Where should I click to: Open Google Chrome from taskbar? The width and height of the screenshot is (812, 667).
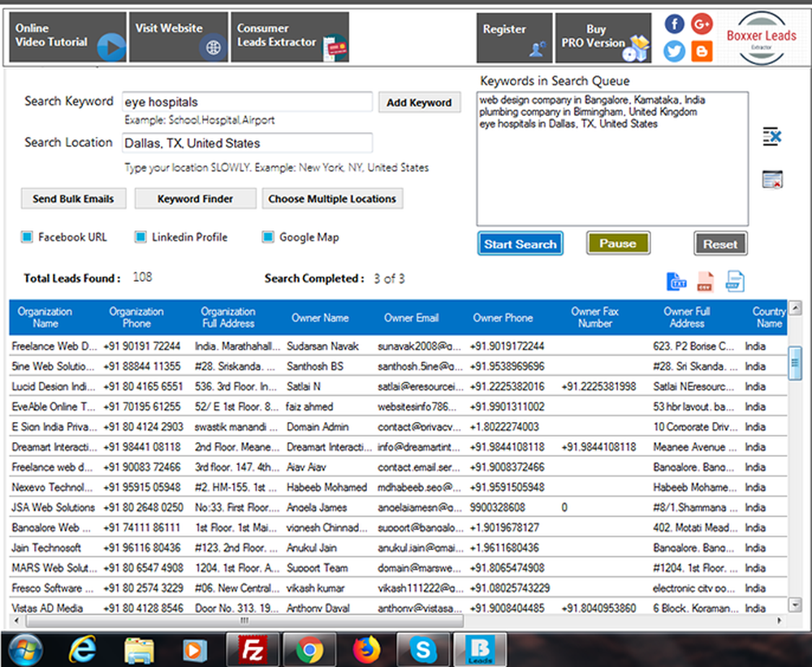pyautogui.click(x=309, y=650)
